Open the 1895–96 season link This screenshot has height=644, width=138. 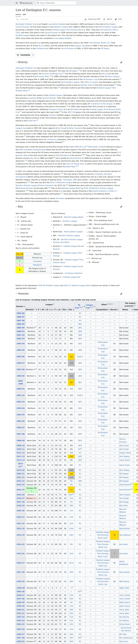(x=21, y=357)
